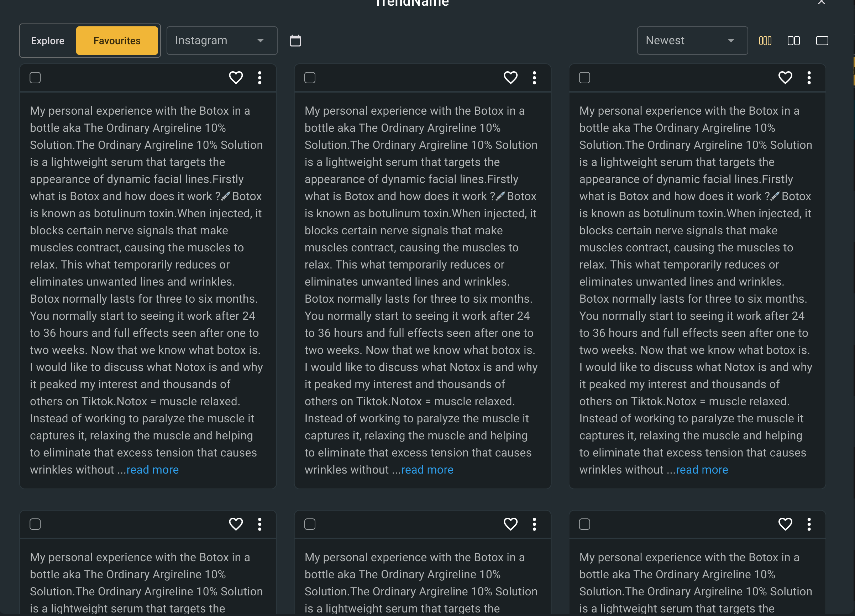855x616 pixels.
Task: Favourite the top-right post with the heart
Action: [x=785, y=78]
